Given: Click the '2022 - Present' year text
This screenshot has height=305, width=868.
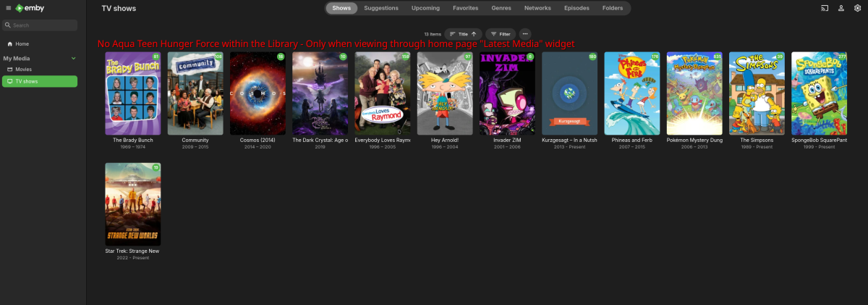Looking at the screenshot, I should click(133, 257).
